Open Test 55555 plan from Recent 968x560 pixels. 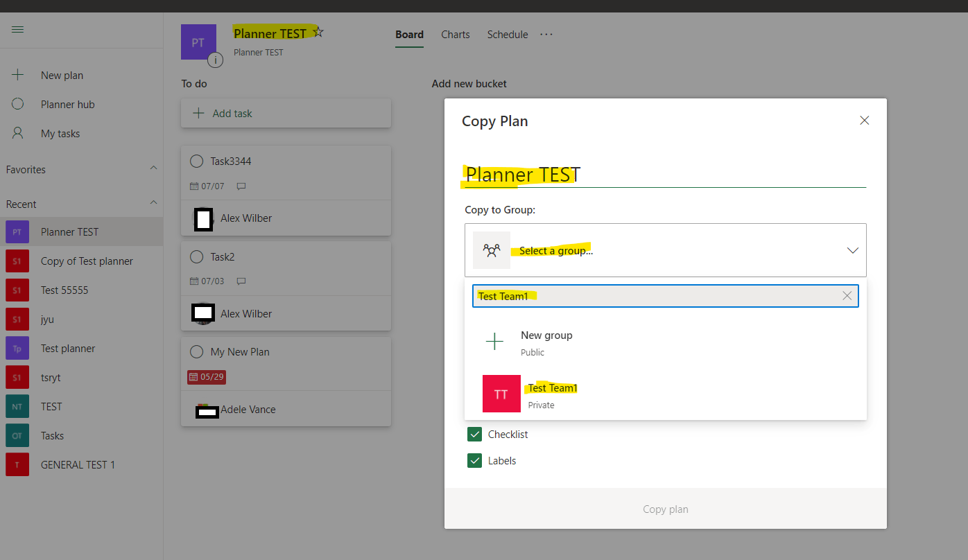coord(82,290)
